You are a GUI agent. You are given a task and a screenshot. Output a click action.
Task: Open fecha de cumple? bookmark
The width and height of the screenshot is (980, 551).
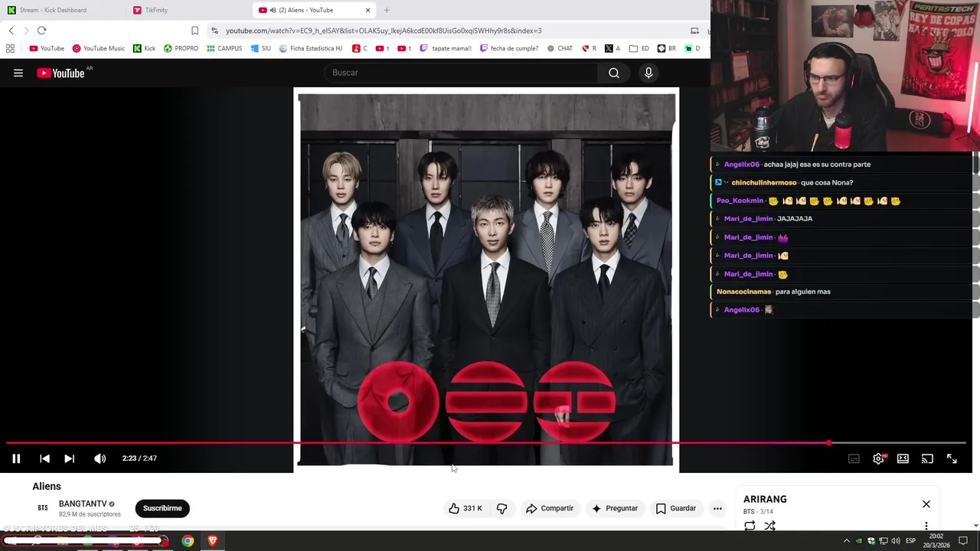click(x=508, y=48)
